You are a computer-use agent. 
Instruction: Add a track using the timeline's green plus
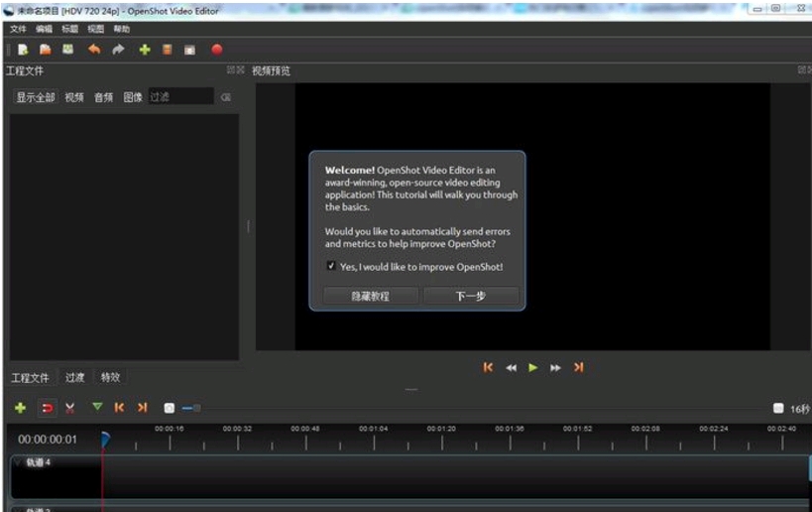pyautogui.click(x=20, y=408)
